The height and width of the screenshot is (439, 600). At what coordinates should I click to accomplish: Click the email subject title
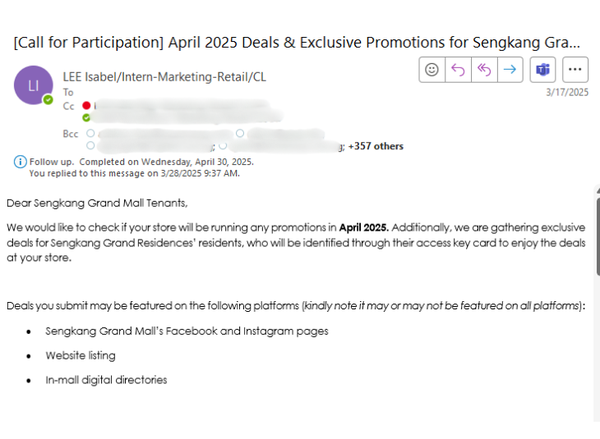296,44
